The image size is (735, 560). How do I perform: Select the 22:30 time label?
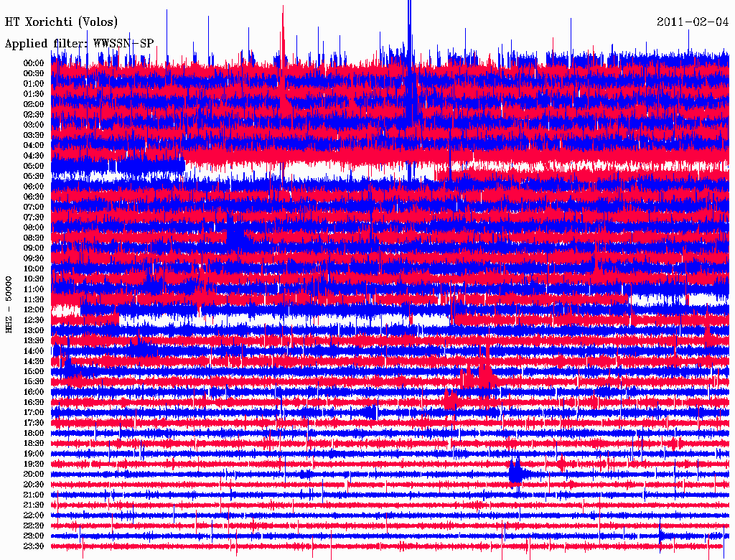[34, 526]
